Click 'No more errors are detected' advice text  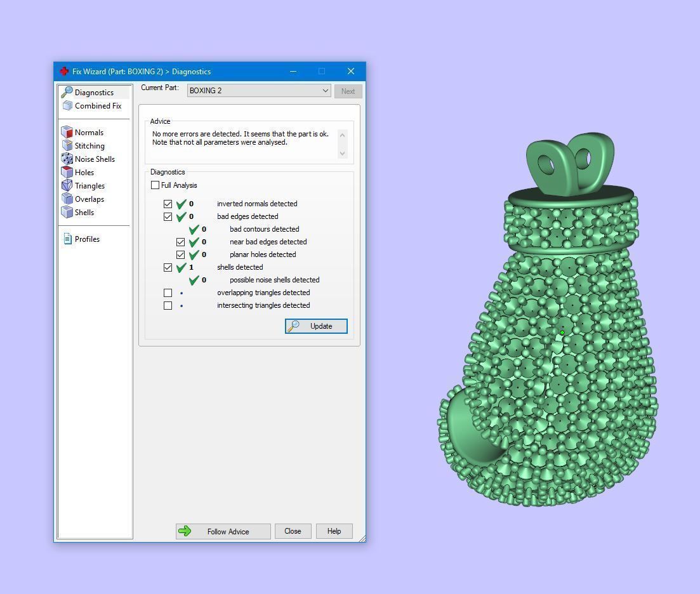point(197,134)
